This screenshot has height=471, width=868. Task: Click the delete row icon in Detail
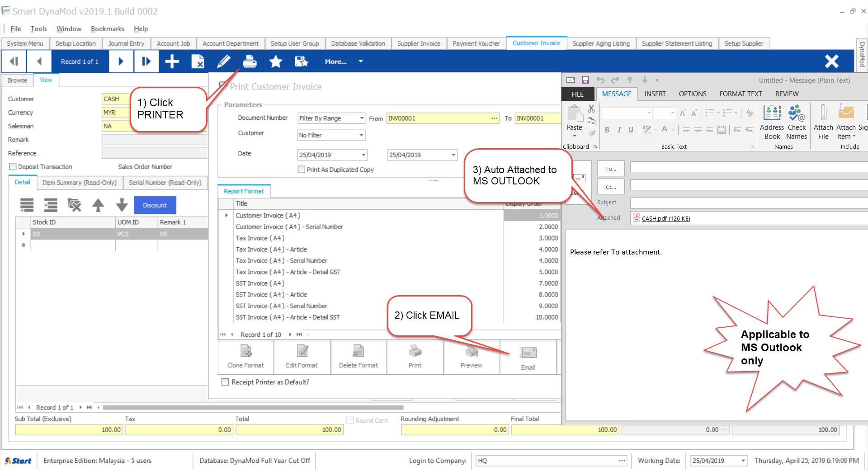(x=74, y=205)
